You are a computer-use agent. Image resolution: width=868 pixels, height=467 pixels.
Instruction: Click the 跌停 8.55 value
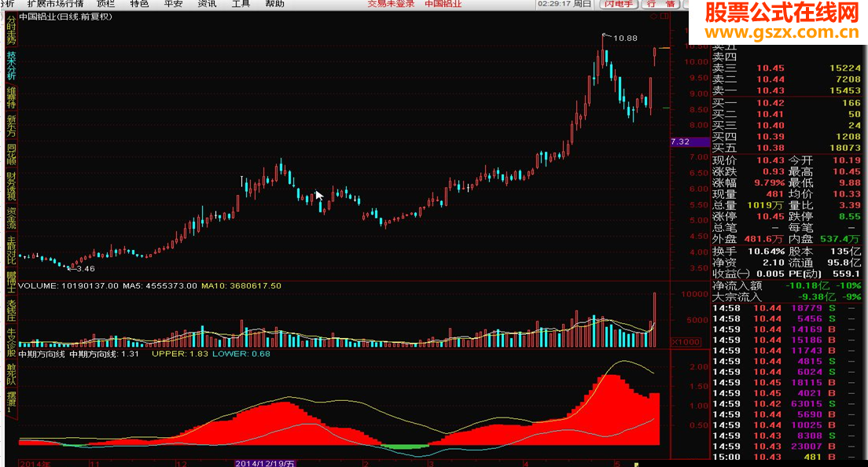pos(850,216)
